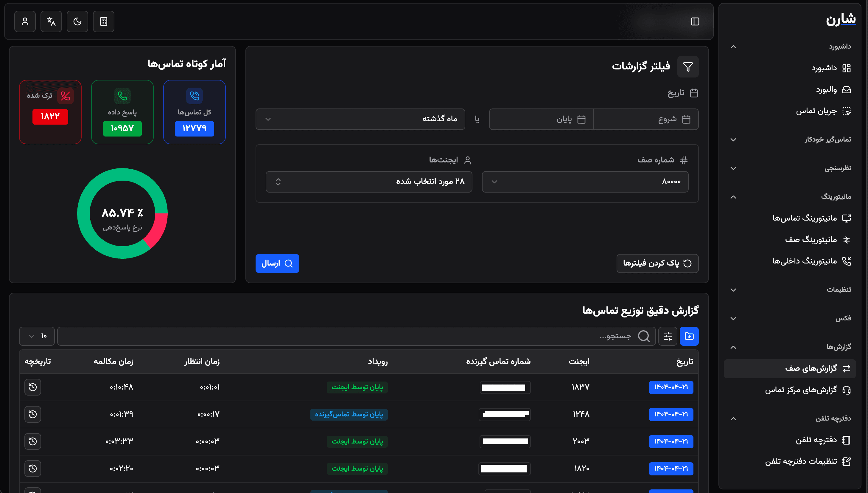Click the پایان end date field
The image size is (868, 493).
[x=541, y=119]
